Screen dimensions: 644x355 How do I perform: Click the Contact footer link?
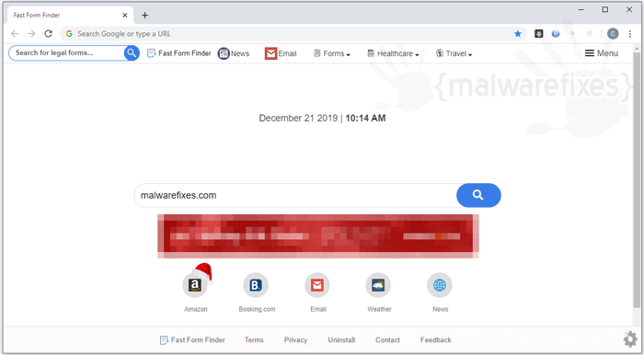(387, 339)
